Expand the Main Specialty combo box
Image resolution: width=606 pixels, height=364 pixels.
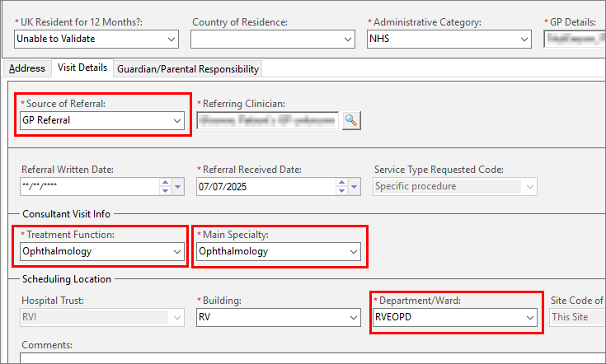point(353,251)
